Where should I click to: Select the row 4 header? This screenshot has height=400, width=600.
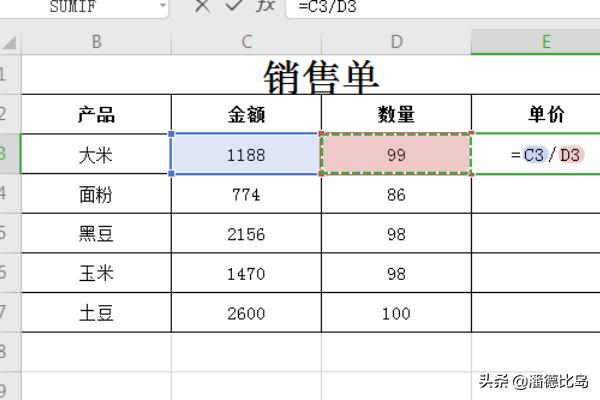tap(10, 194)
